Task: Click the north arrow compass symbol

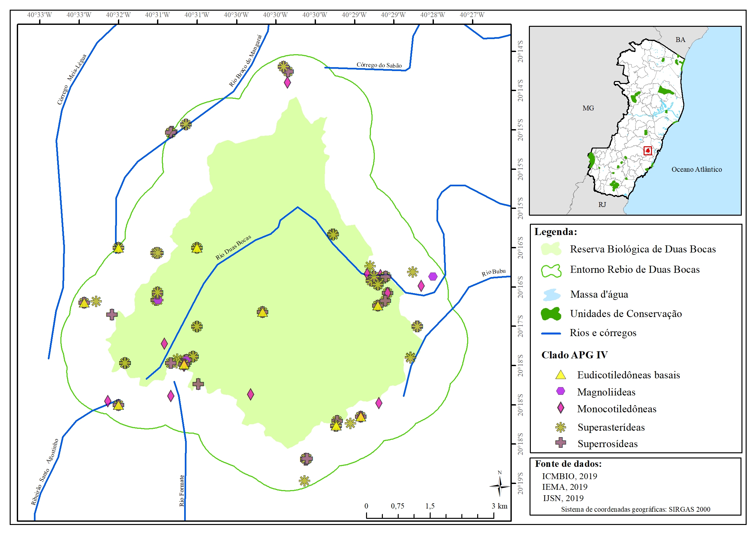Action: [499, 486]
